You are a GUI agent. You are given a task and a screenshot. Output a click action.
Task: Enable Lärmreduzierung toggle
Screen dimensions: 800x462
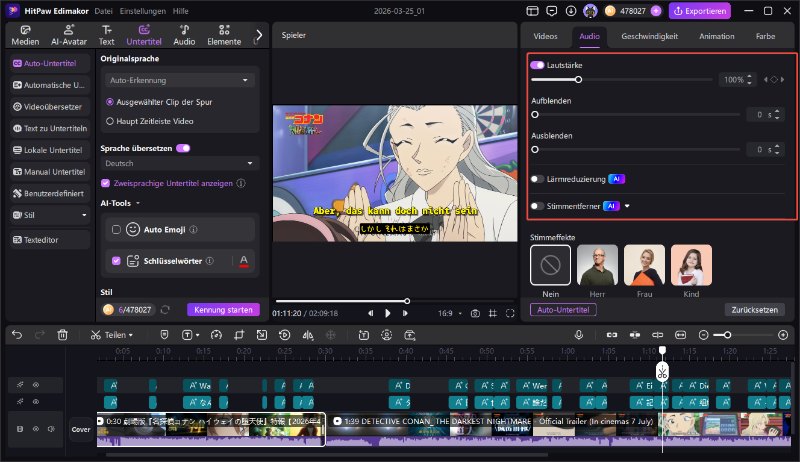click(x=537, y=179)
